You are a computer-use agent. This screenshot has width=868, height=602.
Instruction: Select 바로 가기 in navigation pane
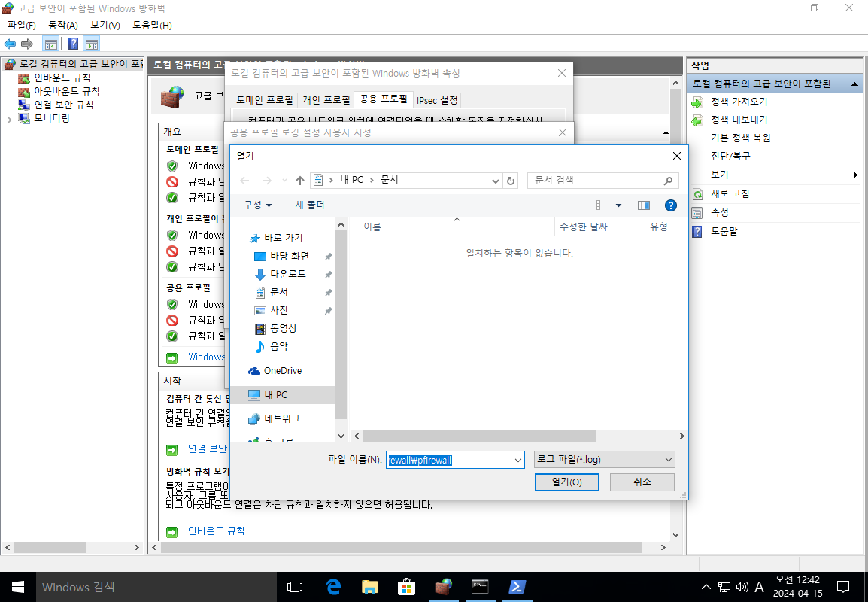pyautogui.click(x=283, y=238)
